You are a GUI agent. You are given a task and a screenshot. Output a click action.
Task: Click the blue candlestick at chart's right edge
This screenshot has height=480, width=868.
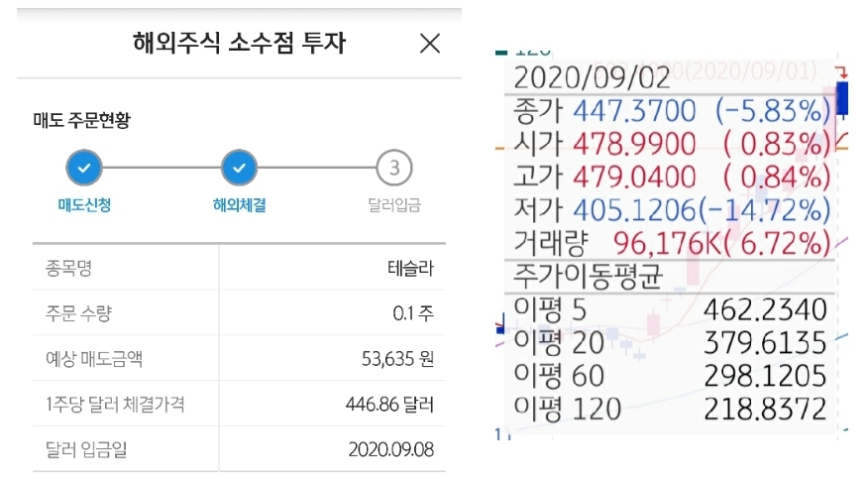coord(842,98)
